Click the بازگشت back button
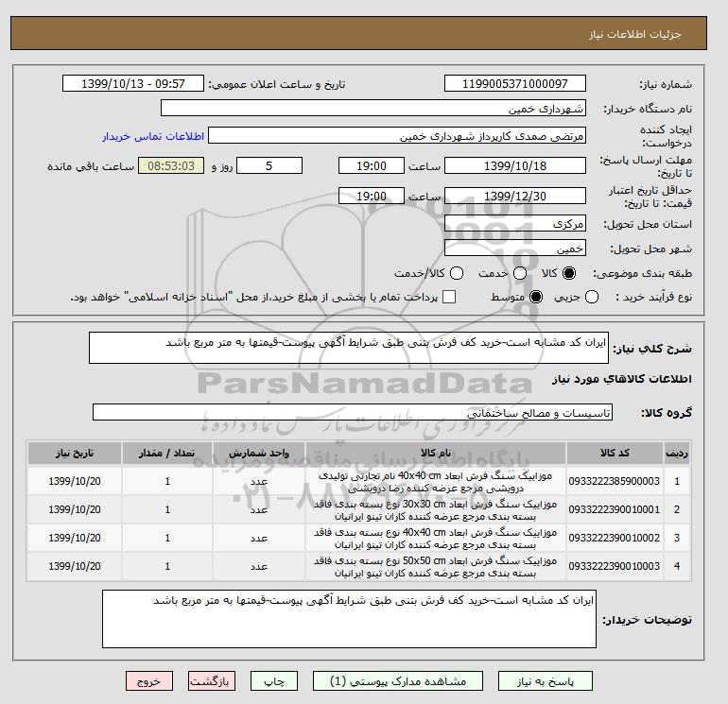Image resolution: width=728 pixels, height=704 pixels. [212, 681]
